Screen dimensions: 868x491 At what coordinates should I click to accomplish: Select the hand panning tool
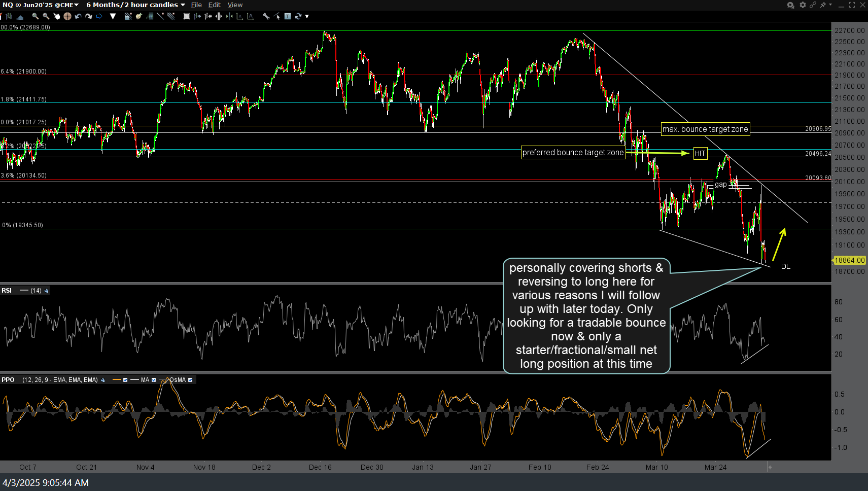(56, 16)
